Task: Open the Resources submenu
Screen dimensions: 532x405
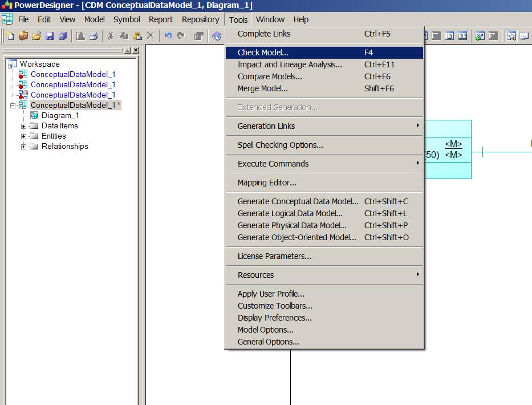Action: [324, 275]
